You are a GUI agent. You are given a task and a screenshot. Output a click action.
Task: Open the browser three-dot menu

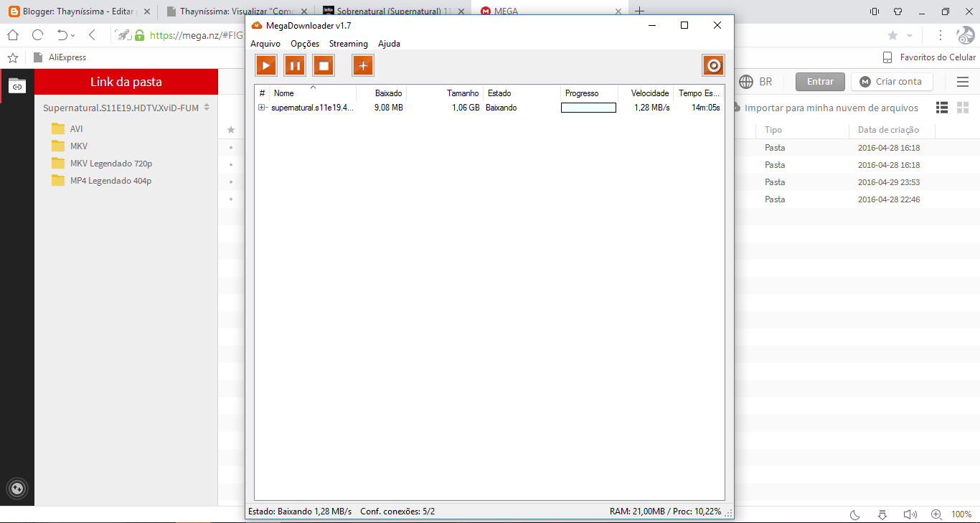coord(941,35)
